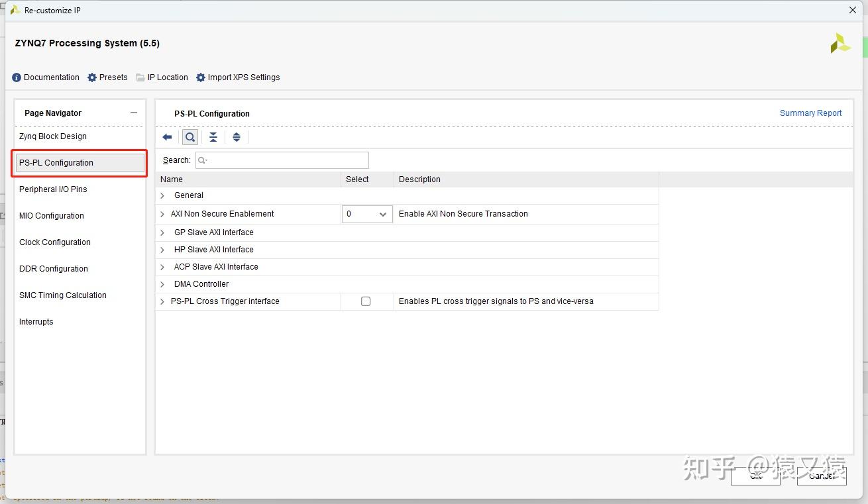The image size is (868, 504).
Task: Enable PS-PL Cross Trigger interface checkbox
Action: click(366, 301)
